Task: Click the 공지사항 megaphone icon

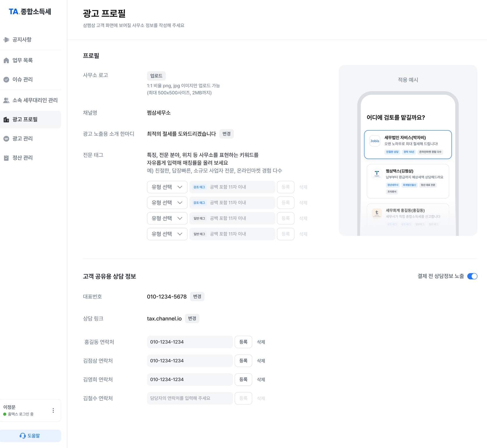Action: click(6, 40)
